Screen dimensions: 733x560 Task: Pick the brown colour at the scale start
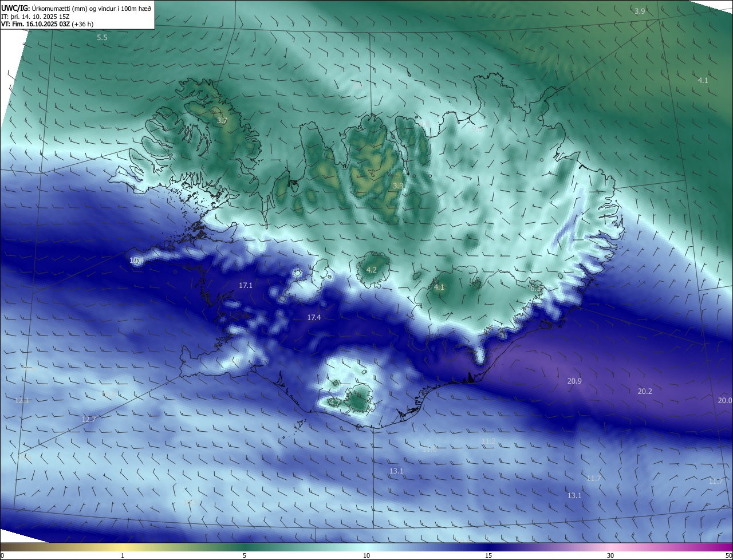(5, 547)
